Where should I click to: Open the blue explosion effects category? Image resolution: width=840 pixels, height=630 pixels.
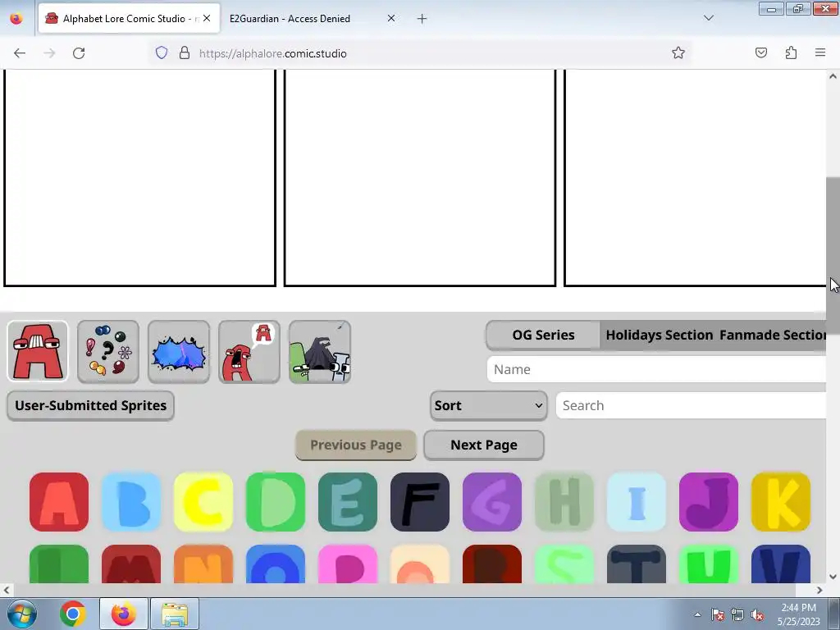point(179,351)
